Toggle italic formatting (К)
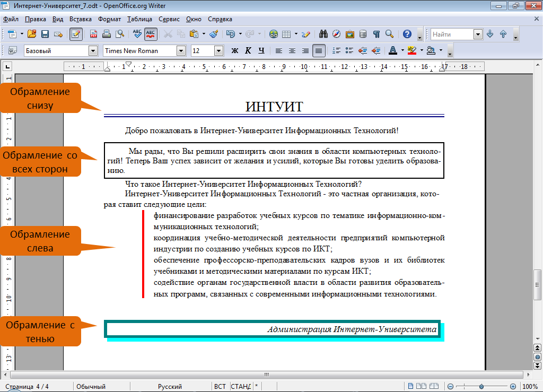This screenshot has width=543, height=392. [248, 50]
